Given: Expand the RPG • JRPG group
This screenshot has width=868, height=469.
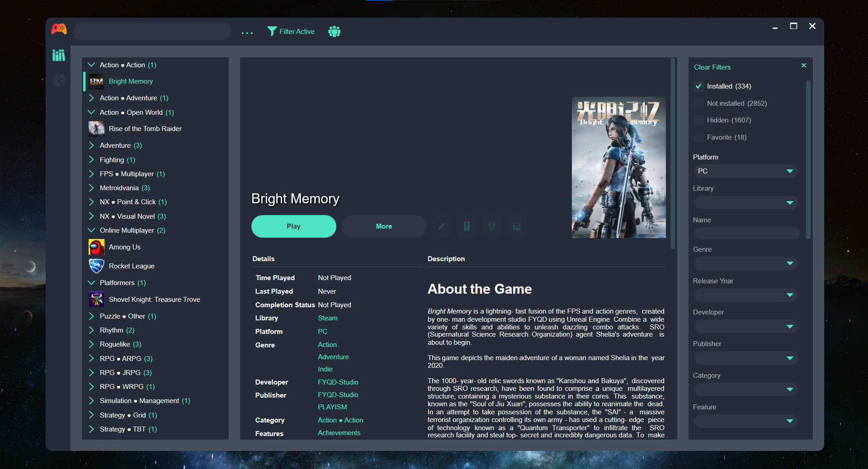Looking at the screenshot, I should 91,373.
